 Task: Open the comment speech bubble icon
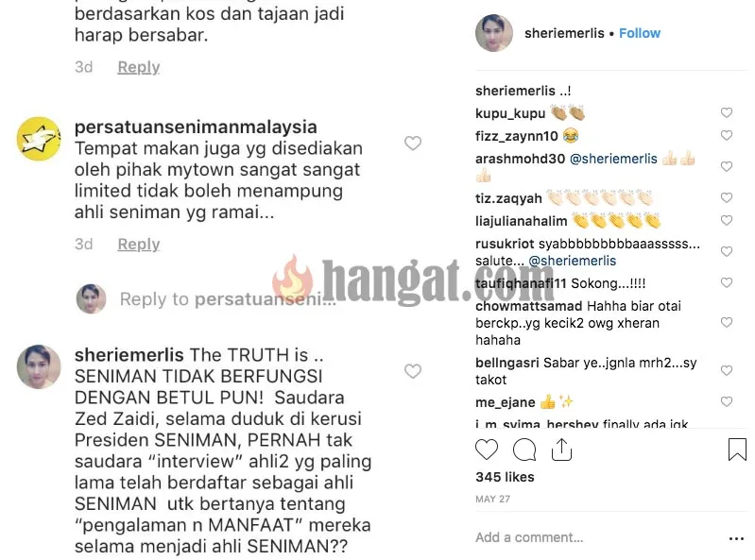pos(524,450)
